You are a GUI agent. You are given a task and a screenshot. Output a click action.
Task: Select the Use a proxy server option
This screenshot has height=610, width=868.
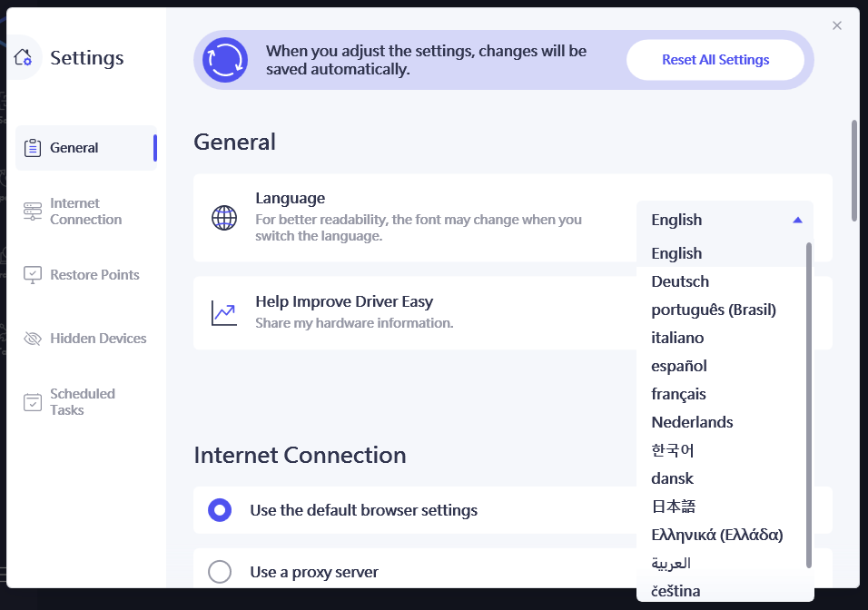coord(220,572)
